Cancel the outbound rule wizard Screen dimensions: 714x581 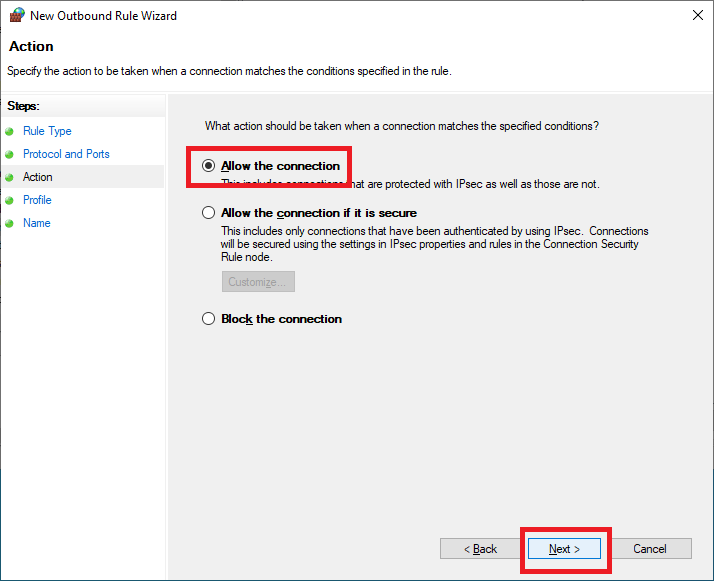[650, 549]
